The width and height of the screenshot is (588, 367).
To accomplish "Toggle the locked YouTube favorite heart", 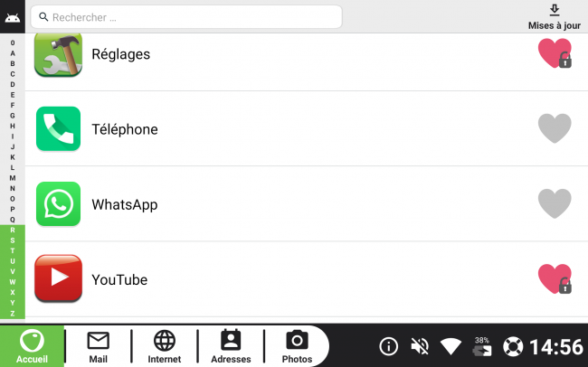I will point(555,279).
